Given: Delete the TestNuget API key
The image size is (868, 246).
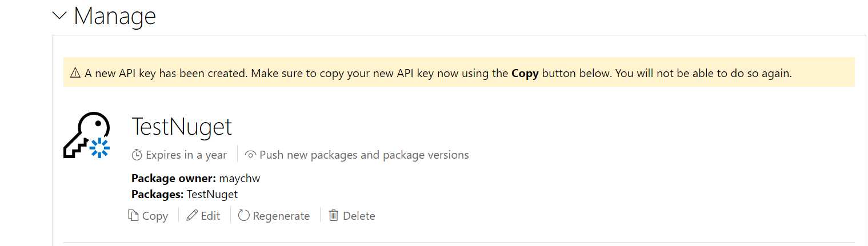Looking at the screenshot, I should (352, 216).
